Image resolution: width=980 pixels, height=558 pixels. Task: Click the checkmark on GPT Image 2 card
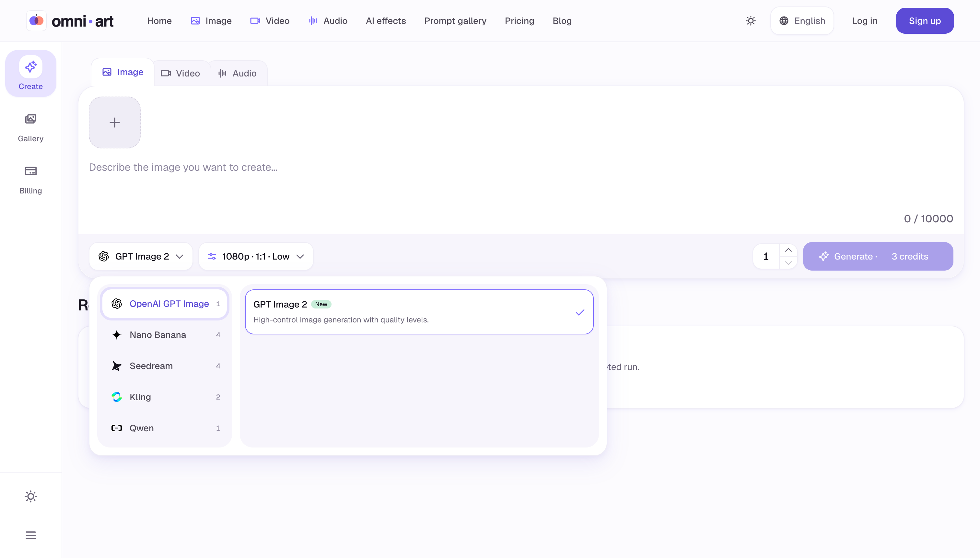[x=580, y=312]
